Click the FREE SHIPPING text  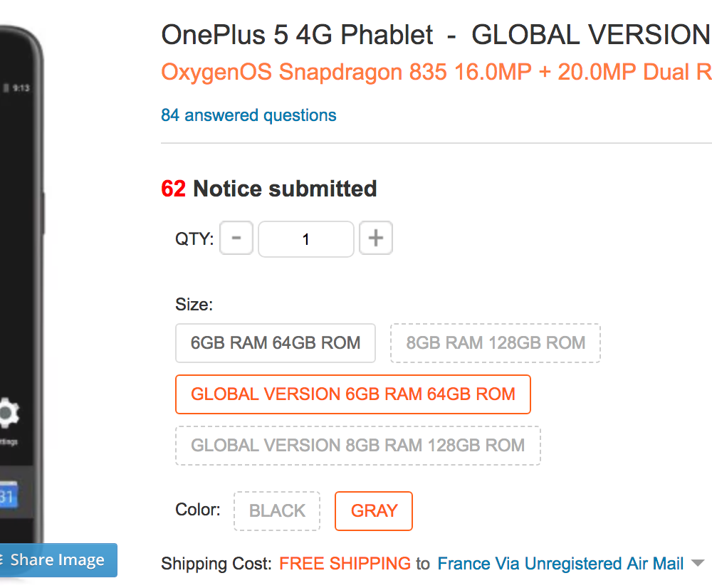tap(345, 564)
